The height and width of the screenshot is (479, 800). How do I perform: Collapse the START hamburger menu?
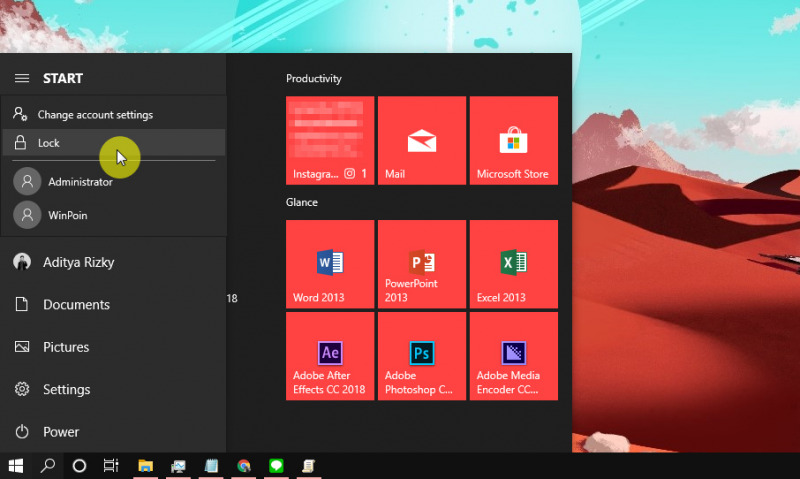coord(21,78)
